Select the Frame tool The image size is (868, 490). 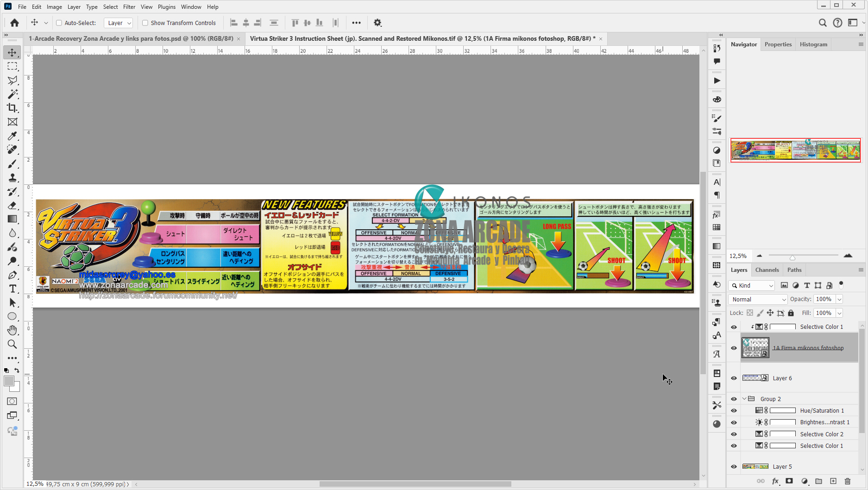tap(13, 122)
